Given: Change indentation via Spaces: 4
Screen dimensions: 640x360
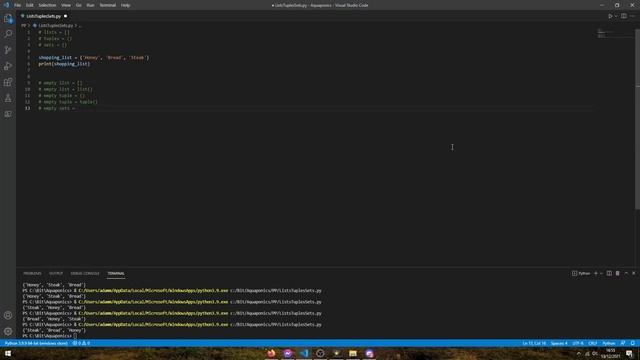Looking at the screenshot, I should click(x=559, y=343).
